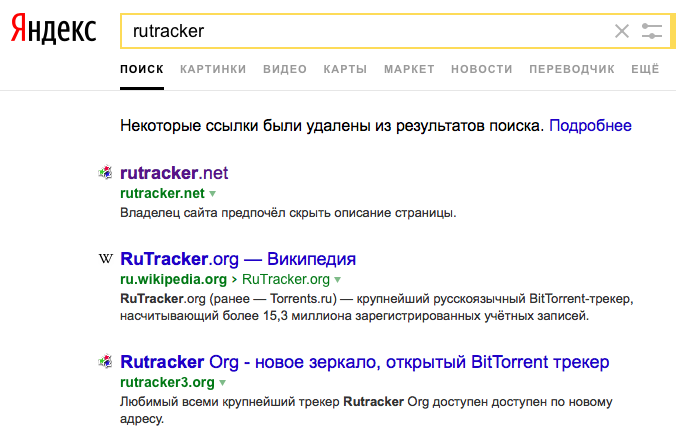Screen dimensions: 676x441
Task: Open the Переводчик tab
Action: pyautogui.click(x=572, y=69)
